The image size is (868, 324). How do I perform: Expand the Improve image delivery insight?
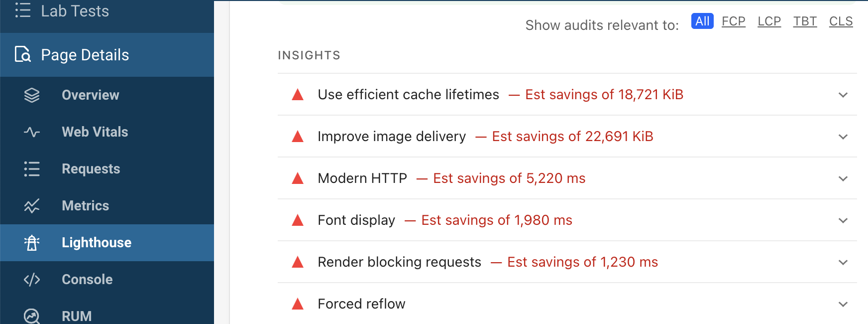pos(843,137)
